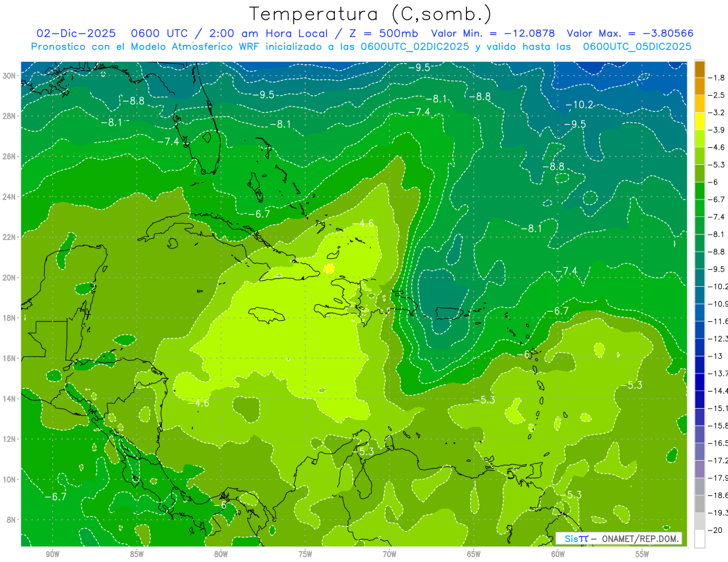Click the '-1.8' color legend label

[716, 78]
